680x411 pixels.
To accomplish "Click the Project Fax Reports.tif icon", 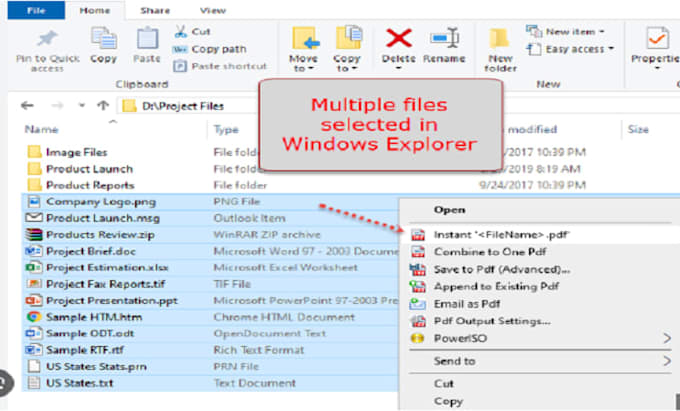I will [34, 284].
